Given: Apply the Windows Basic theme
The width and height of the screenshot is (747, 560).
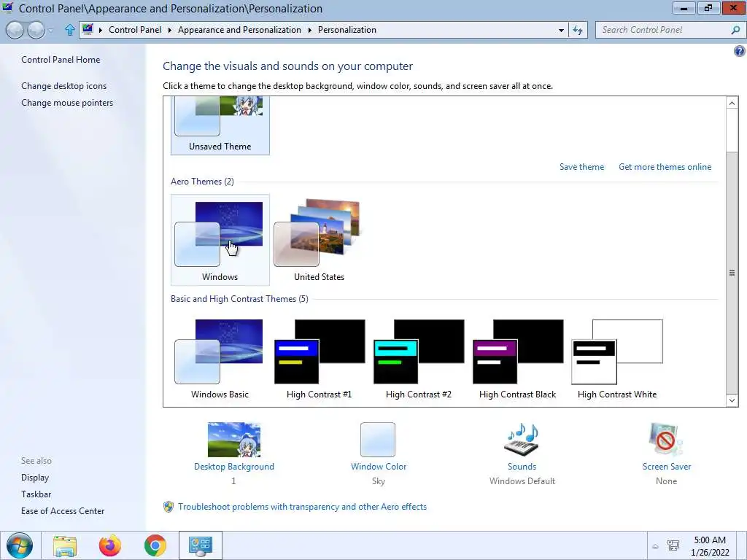Looking at the screenshot, I should click(x=220, y=359).
